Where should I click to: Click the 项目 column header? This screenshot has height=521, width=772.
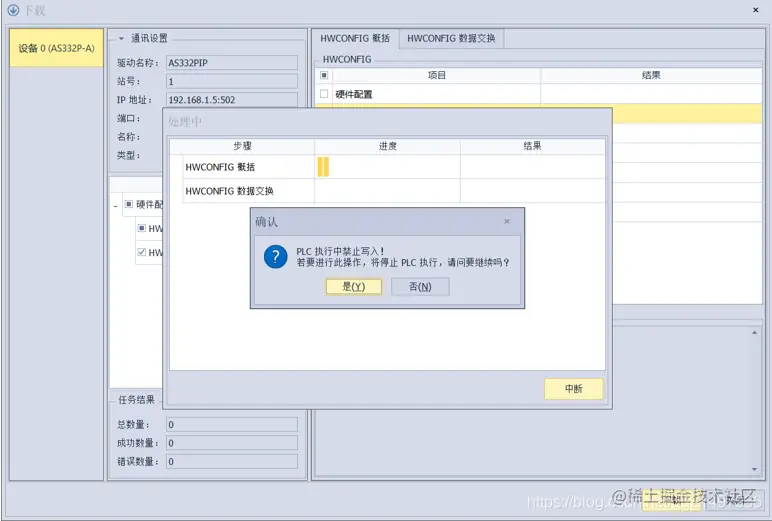437,75
